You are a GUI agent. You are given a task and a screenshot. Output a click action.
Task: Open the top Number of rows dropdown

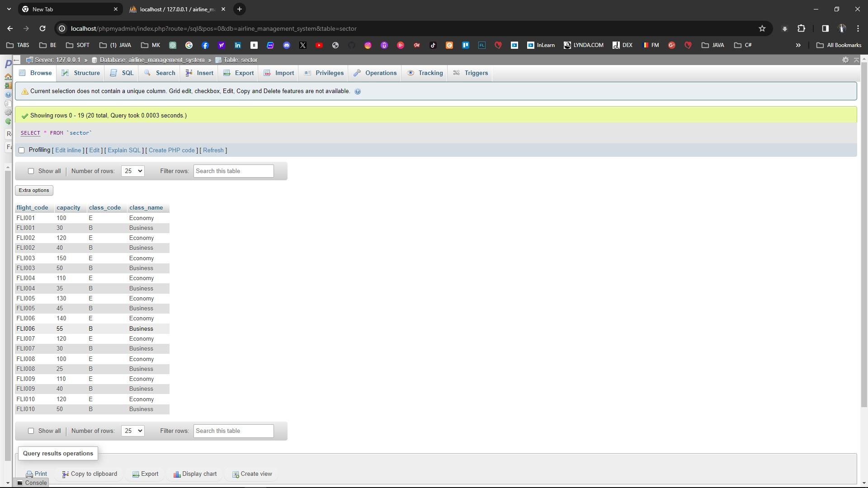(x=132, y=171)
